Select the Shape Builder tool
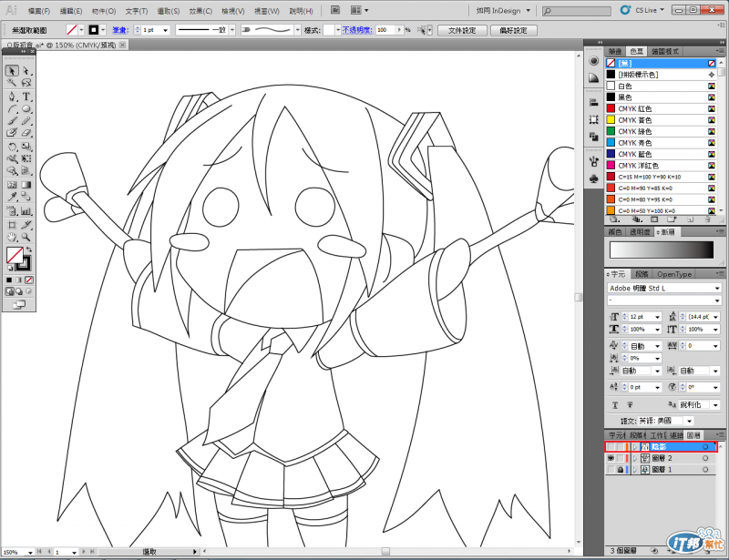Screen dimensions: 729x560 click(12, 171)
